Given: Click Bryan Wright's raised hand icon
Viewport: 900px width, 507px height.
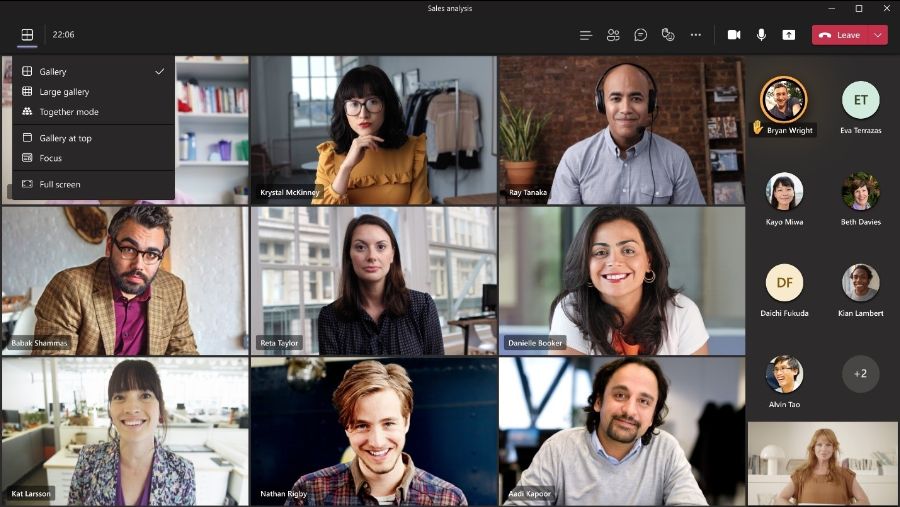Looking at the screenshot, I should coord(758,127).
